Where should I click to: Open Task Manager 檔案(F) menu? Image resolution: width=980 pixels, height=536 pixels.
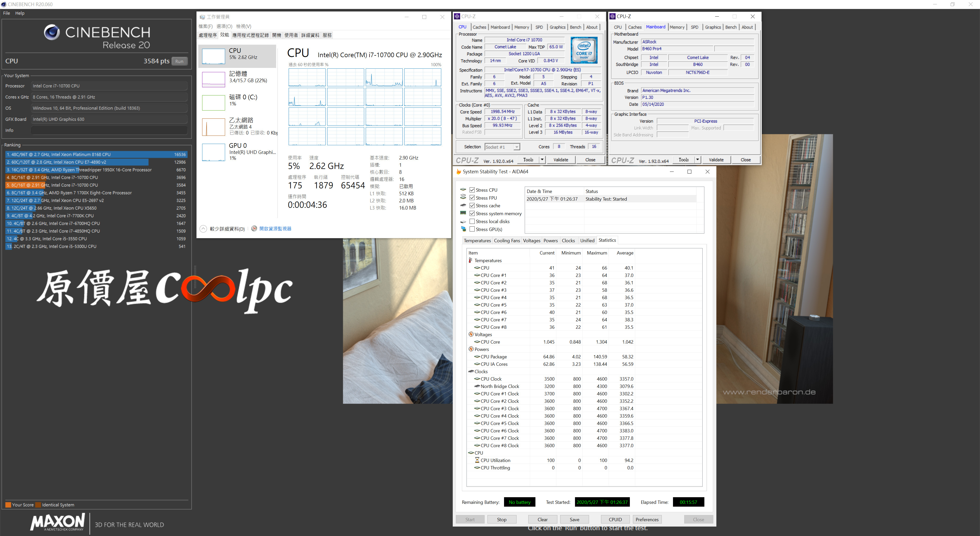(x=205, y=26)
